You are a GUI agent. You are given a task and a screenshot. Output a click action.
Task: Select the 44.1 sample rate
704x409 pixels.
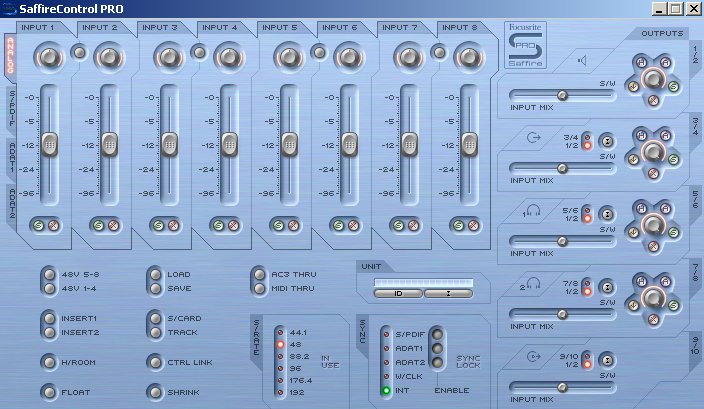[281, 333]
